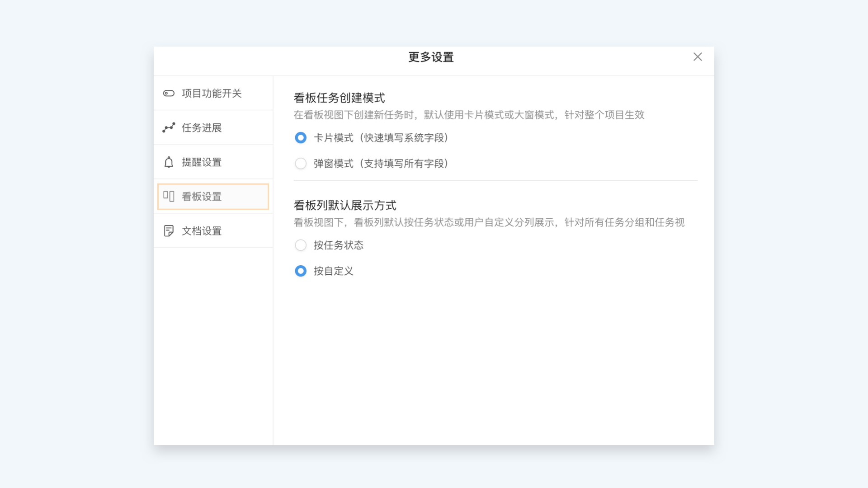Click the 按任务状态 label text
The width and height of the screenshot is (868, 488).
[x=338, y=245]
